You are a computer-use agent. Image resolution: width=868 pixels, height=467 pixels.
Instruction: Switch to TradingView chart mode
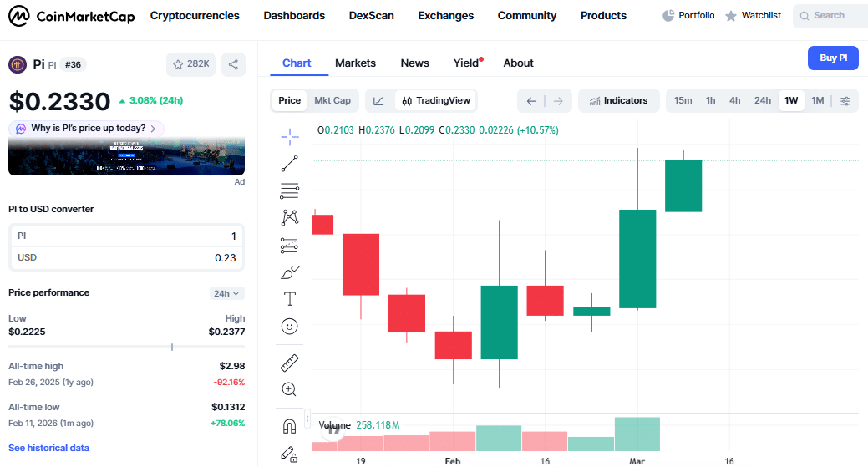[435, 101]
